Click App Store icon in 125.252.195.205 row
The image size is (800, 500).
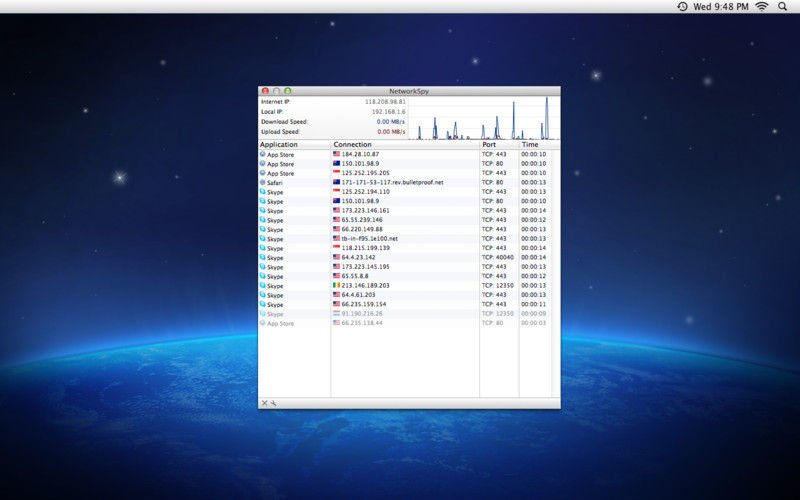(263, 173)
